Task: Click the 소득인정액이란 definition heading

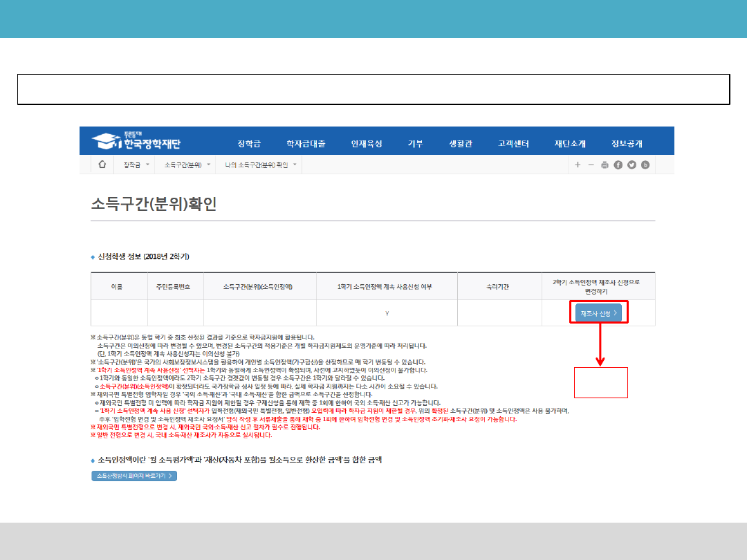Action: [239, 460]
